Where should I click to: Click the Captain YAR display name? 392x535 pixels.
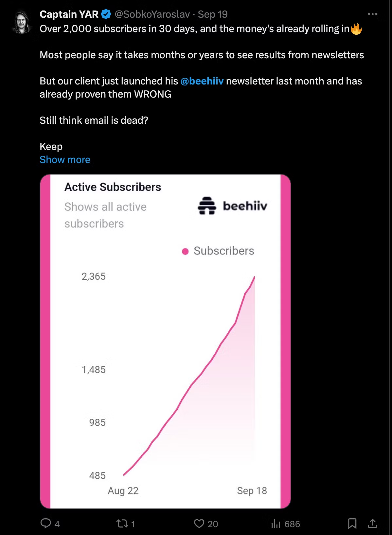pos(69,14)
